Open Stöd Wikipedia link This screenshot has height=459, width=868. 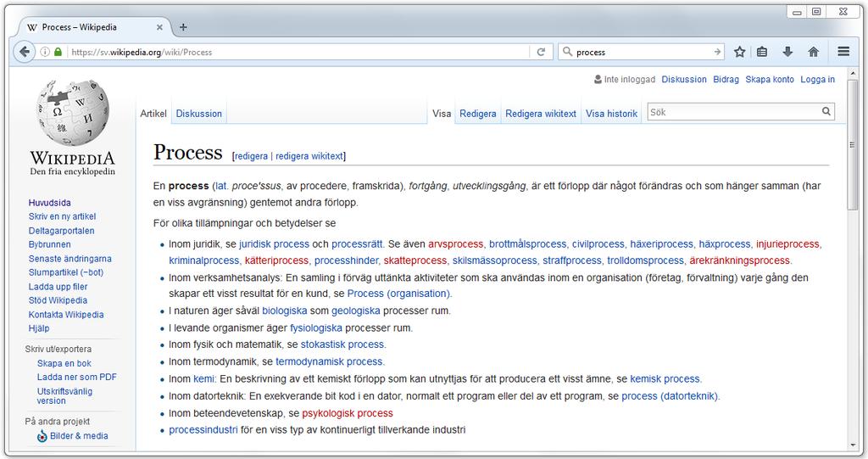point(58,300)
